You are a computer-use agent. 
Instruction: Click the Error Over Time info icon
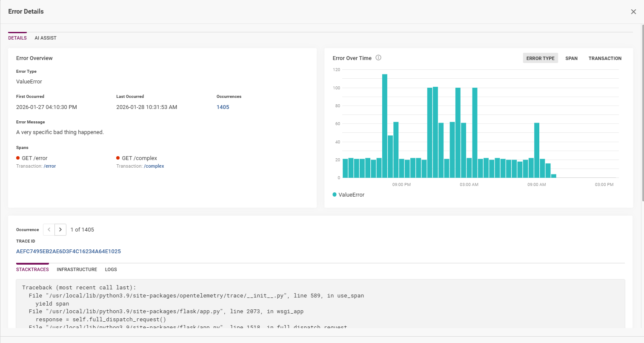tap(378, 58)
